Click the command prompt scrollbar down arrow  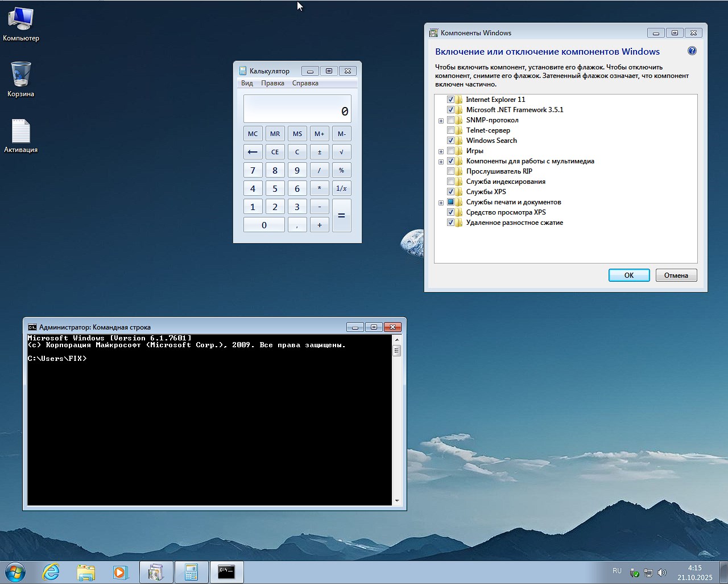(396, 501)
